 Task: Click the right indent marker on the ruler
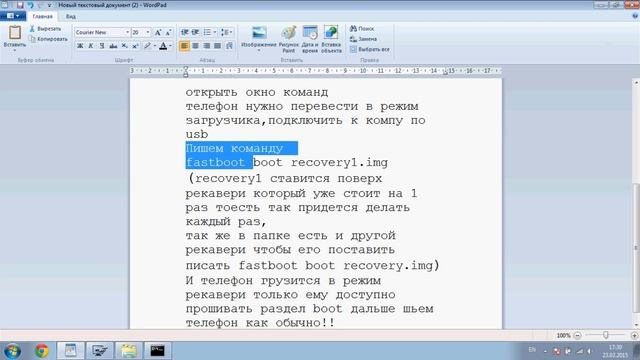tap(445, 73)
